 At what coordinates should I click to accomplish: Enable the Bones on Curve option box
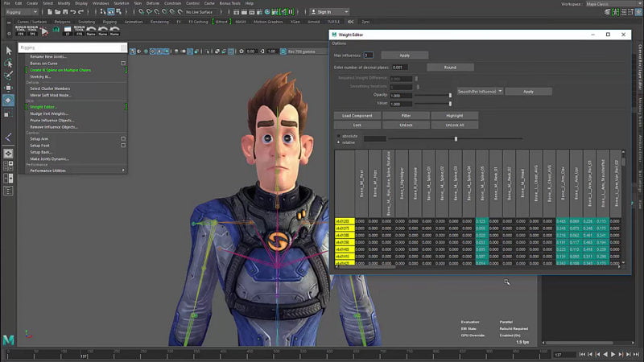[123, 63]
